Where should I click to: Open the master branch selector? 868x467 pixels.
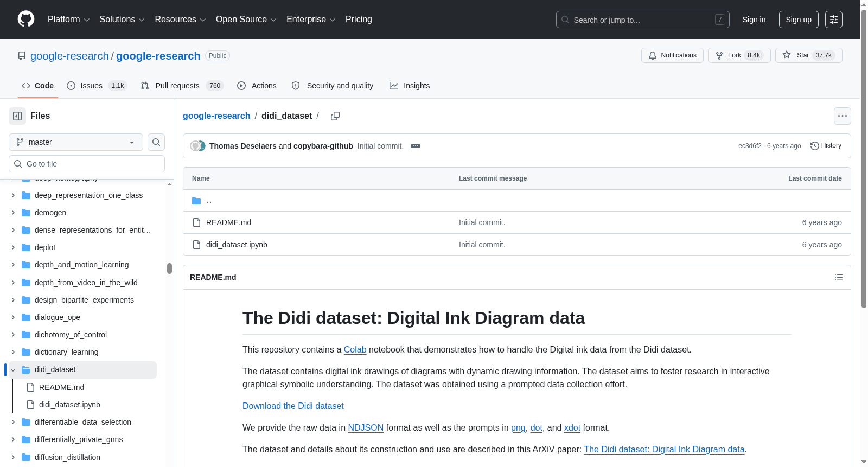click(76, 142)
